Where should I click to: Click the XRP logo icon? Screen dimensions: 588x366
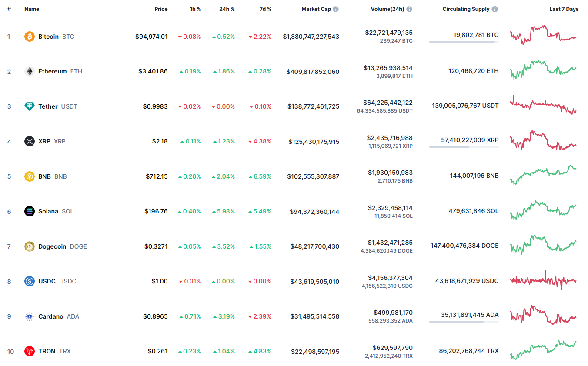tap(30, 141)
